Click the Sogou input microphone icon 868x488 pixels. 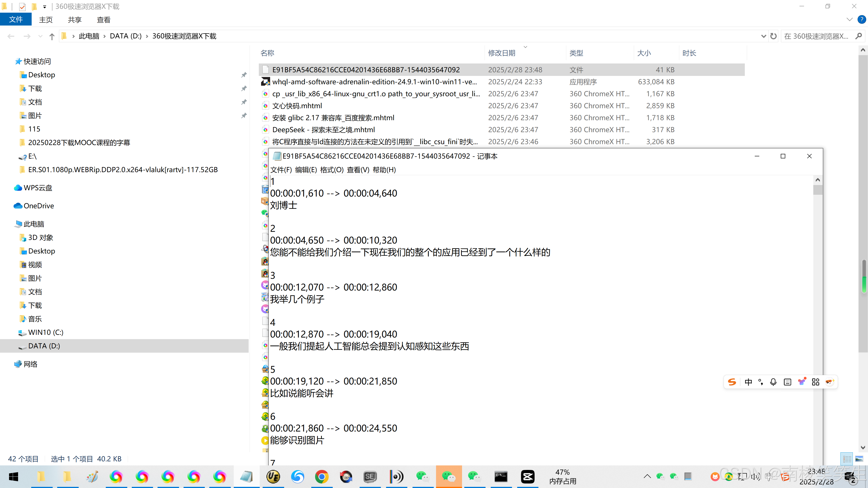click(x=773, y=382)
